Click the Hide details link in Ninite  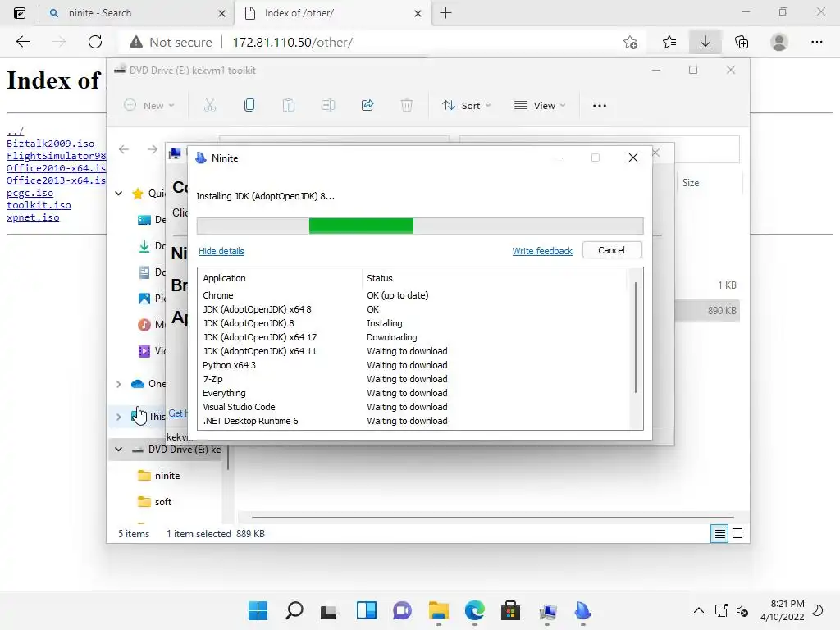221,251
